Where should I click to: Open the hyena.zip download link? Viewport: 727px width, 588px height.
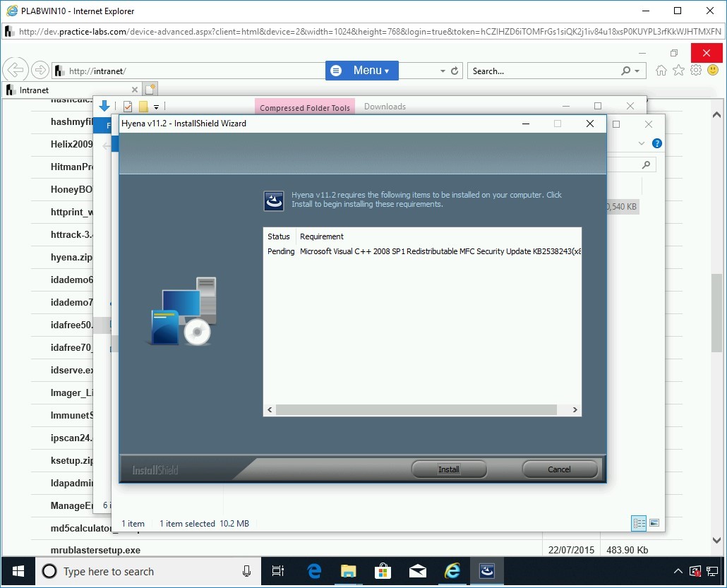click(x=71, y=257)
